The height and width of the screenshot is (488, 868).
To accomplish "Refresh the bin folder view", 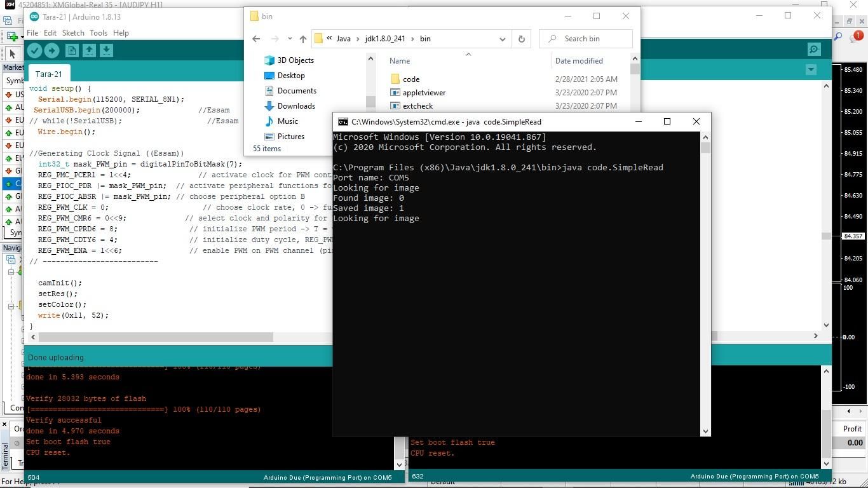I will (521, 39).
